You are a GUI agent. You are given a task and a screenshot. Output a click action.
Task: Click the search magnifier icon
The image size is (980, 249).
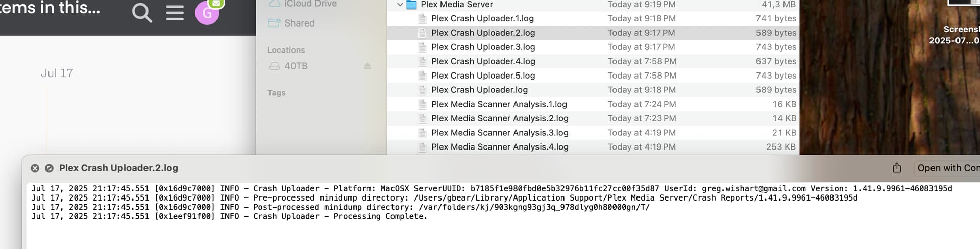142,13
